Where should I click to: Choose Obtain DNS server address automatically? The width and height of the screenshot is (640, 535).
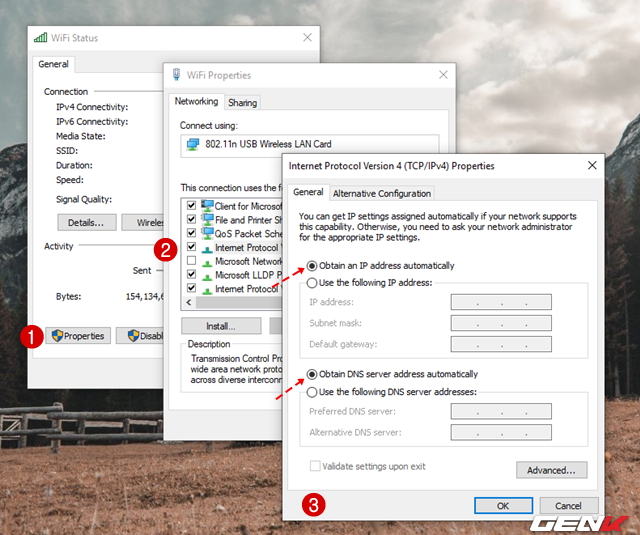(314, 373)
